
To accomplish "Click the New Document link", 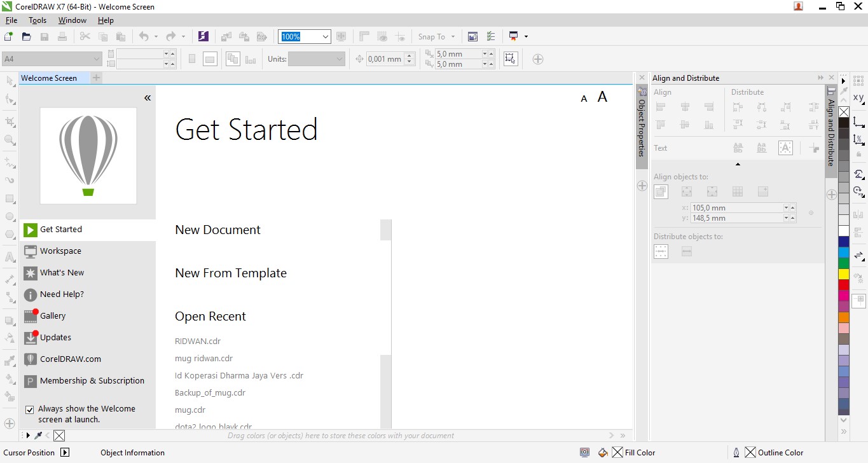I will [x=217, y=230].
